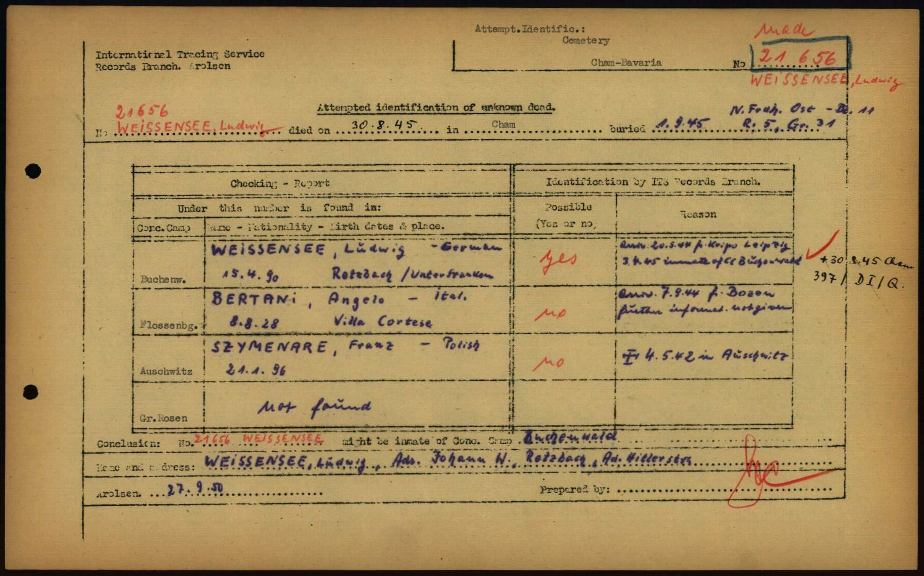924x576 pixels.
Task: Click the lower punch hole on left margin
Action: [31, 392]
